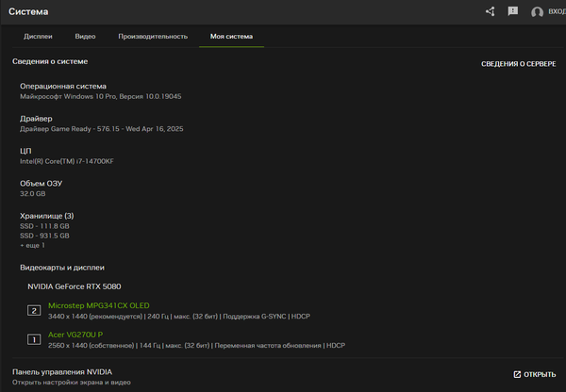Click the Объем ОЗУ label
Screen dimensions: 566x392
42,184
